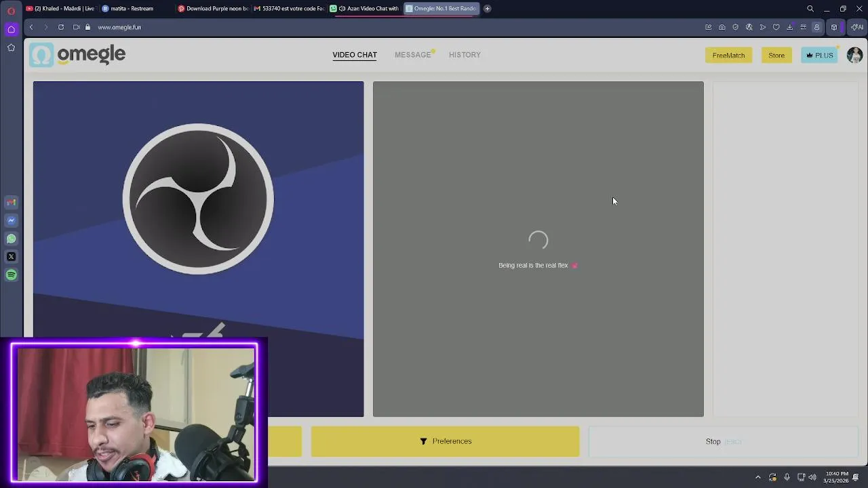Open Spotify in the Opera sidebar
868x488 pixels.
(11, 275)
